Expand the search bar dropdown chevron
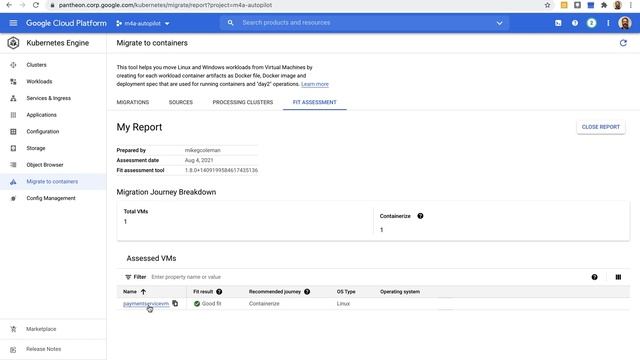 tap(499, 23)
